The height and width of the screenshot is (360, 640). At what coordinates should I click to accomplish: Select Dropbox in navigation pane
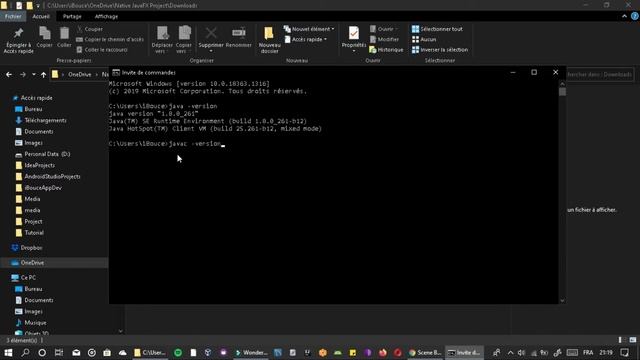coord(31,248)
